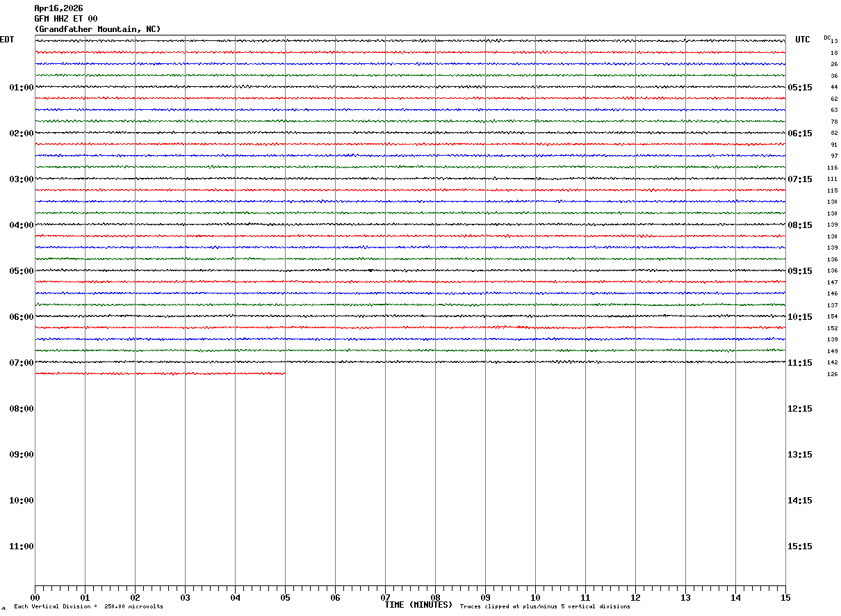The width and height of the screenshot is (841, 616).
Task: Click the 13:15 UTC time label
Action: (x=799, y=455)
